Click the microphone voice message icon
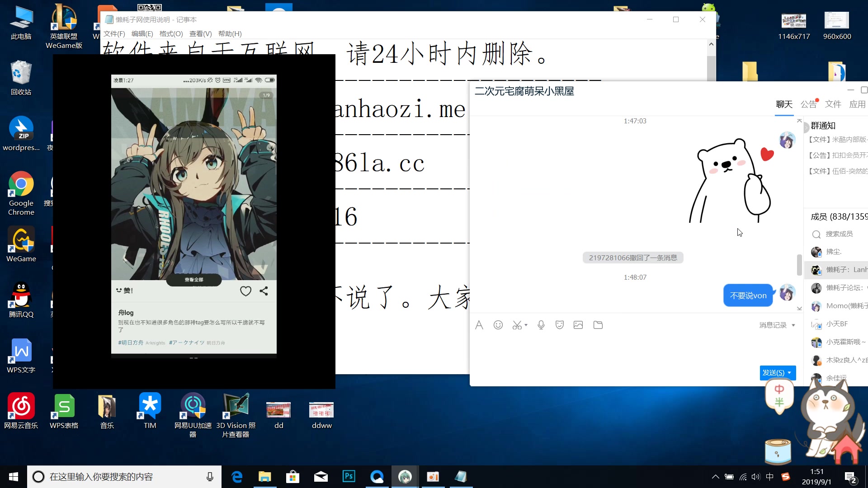 [541, 325]
